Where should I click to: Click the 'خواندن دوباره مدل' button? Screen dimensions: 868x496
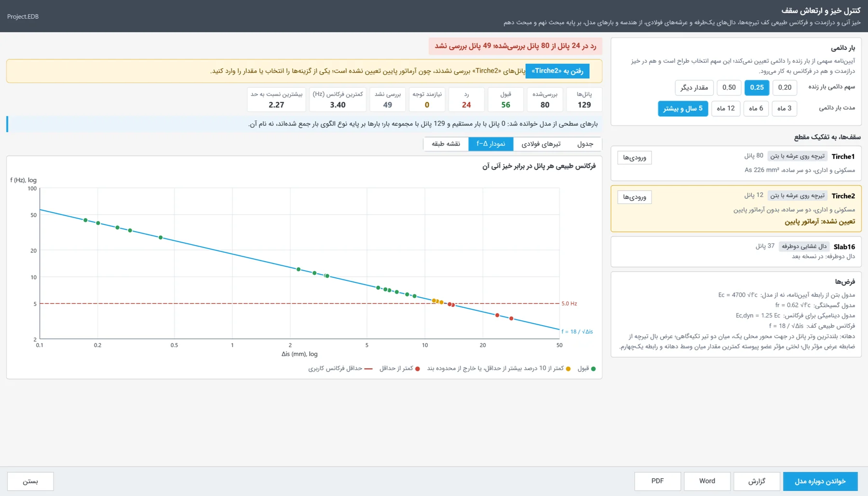[x=820, y=481]
